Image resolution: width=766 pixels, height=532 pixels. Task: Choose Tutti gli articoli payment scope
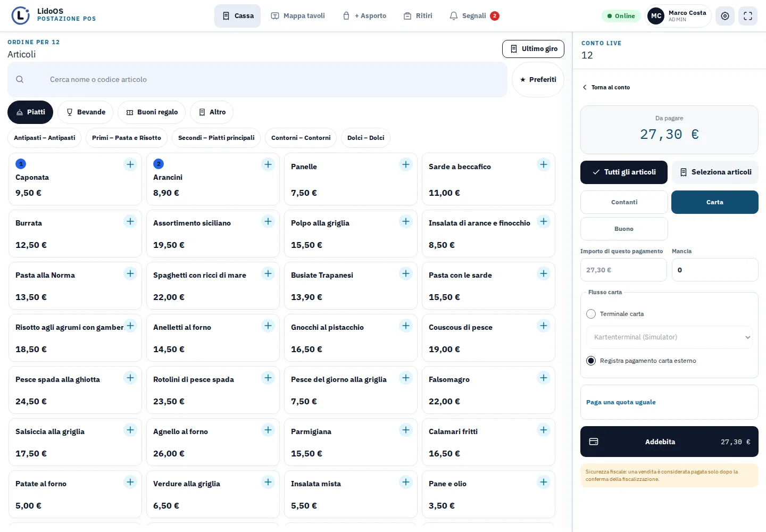pos(624,172)
